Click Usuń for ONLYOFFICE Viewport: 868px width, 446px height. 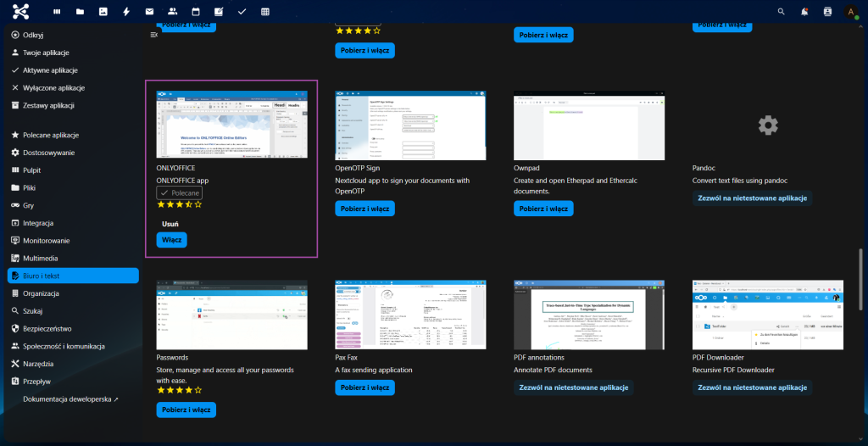[170, 225]
